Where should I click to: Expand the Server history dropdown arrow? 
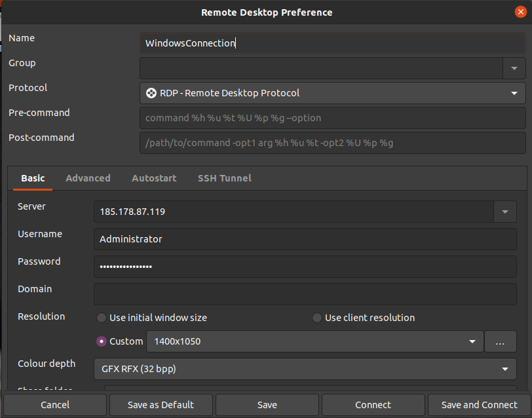(x=504, y=212)
